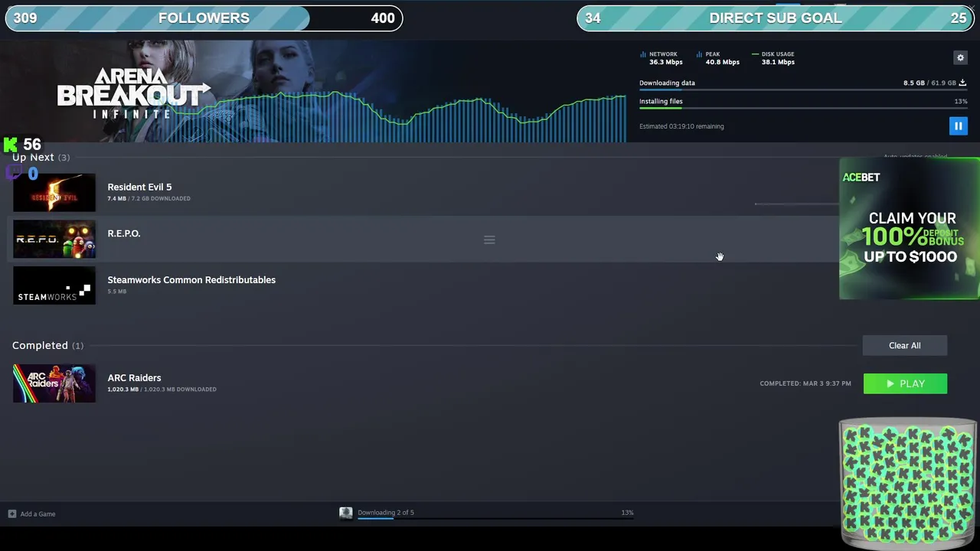This screenshot has height=551, width=980.
Task: Click the '40.8 Mbps' peak speed value
Action: click(723, 62)
